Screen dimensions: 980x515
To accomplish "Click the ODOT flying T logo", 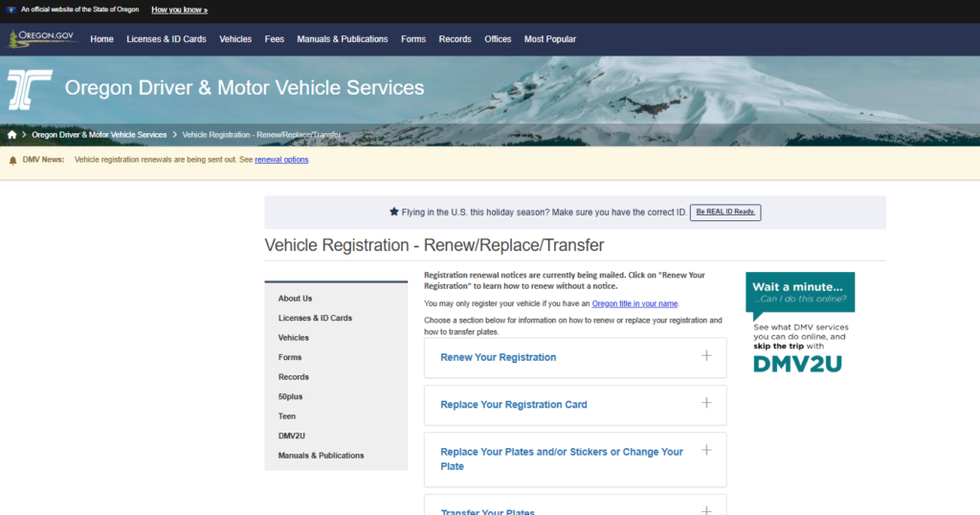I will pos(30,89).
